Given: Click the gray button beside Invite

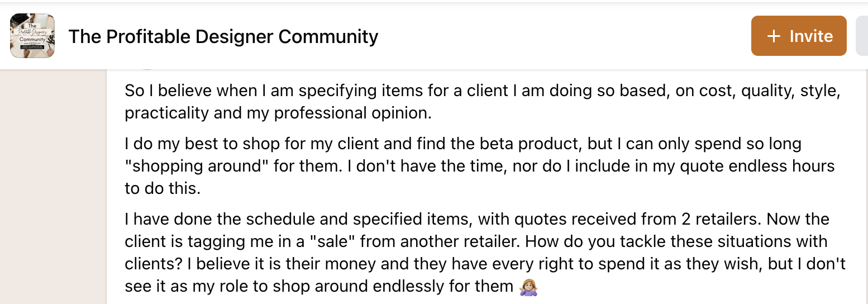Looking at the screenshot, I should click(x=862, y=36).
